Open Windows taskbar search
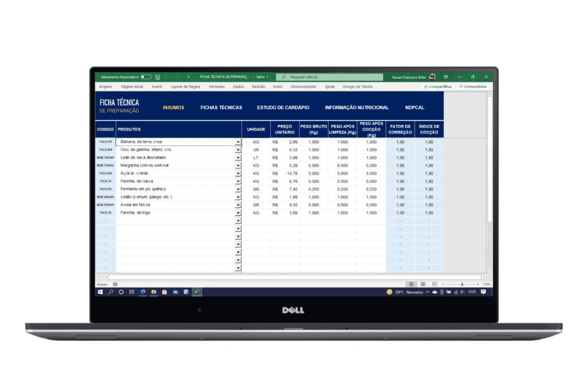Image resolution: width=588 pixels, height=392 pixels. (111, 292)
